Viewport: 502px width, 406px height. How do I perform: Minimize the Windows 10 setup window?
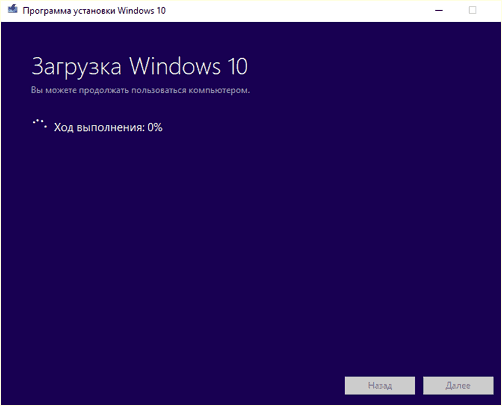(x=439, y=10)
